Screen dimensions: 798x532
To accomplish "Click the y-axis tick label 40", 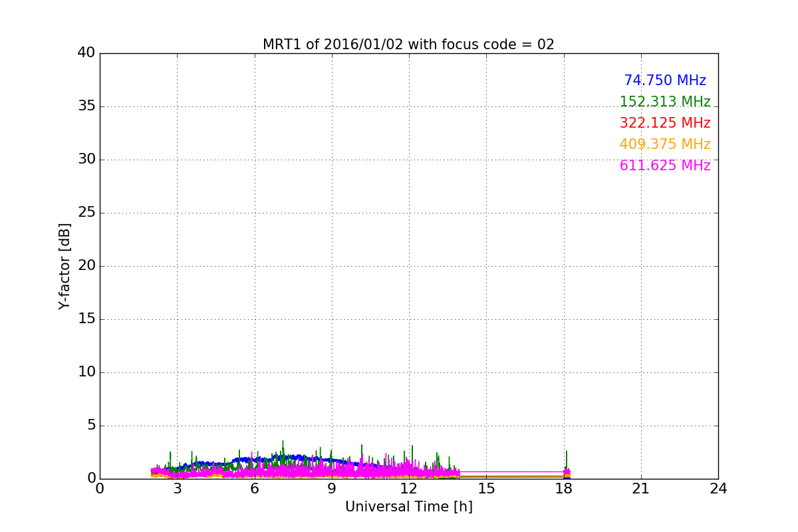I will [86, 53].
